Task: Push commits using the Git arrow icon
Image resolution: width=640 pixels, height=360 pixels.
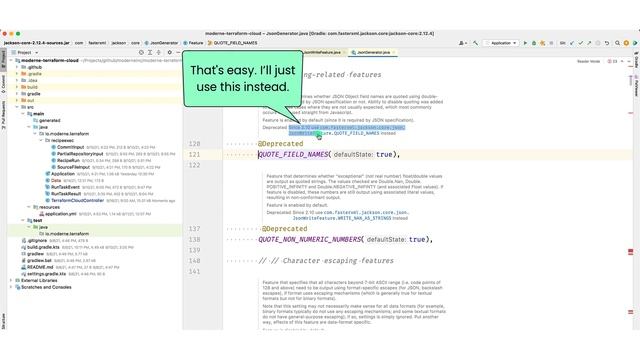Action: [589, 43]
